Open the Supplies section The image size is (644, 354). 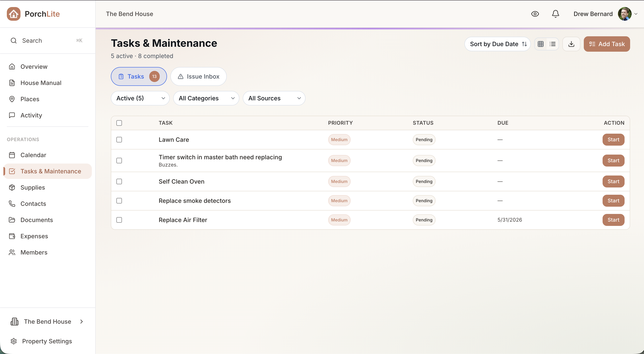[32, 187]
